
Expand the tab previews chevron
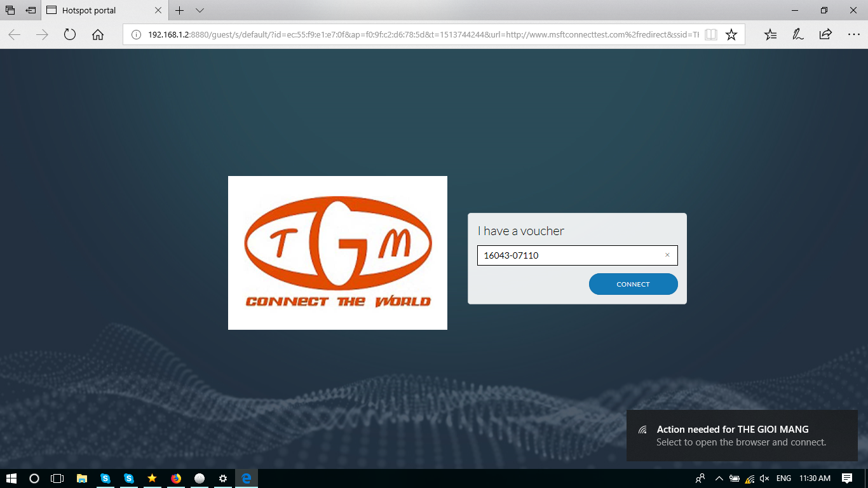point(200,10)
